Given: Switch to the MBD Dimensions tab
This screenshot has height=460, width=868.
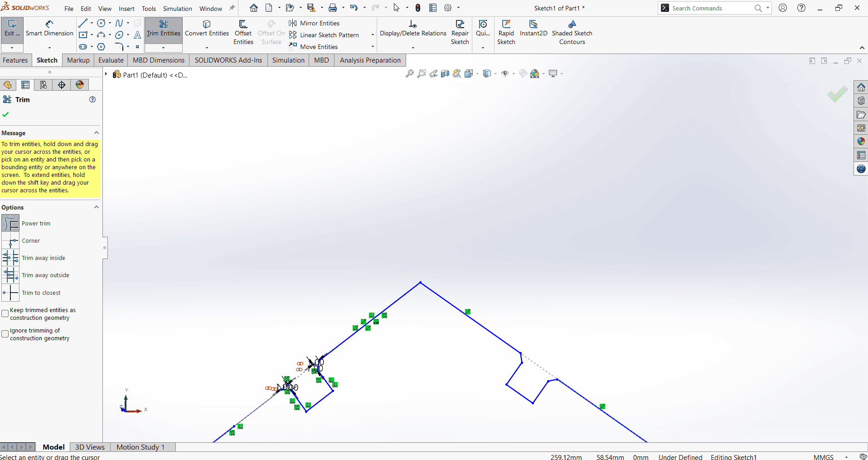Looking at the screenshot, I should (x=159, y=60).
